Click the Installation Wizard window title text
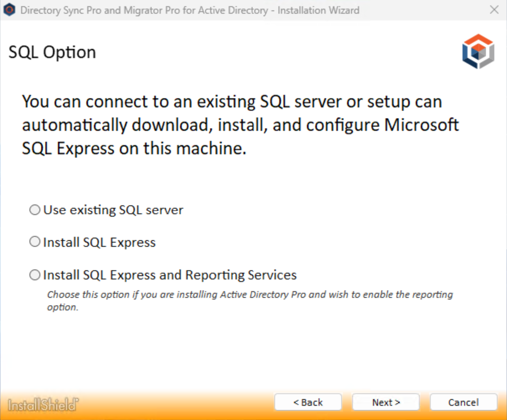 (x=190, y=10)
